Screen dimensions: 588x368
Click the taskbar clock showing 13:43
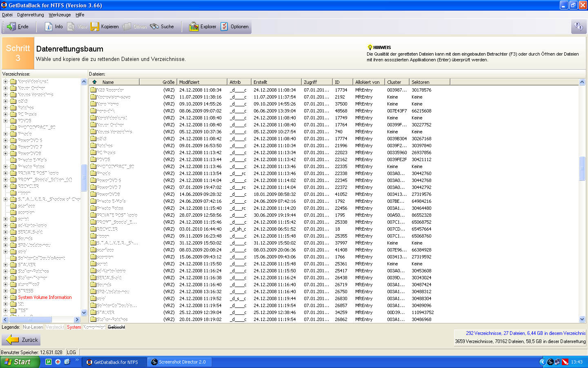(x=577, y=362)
